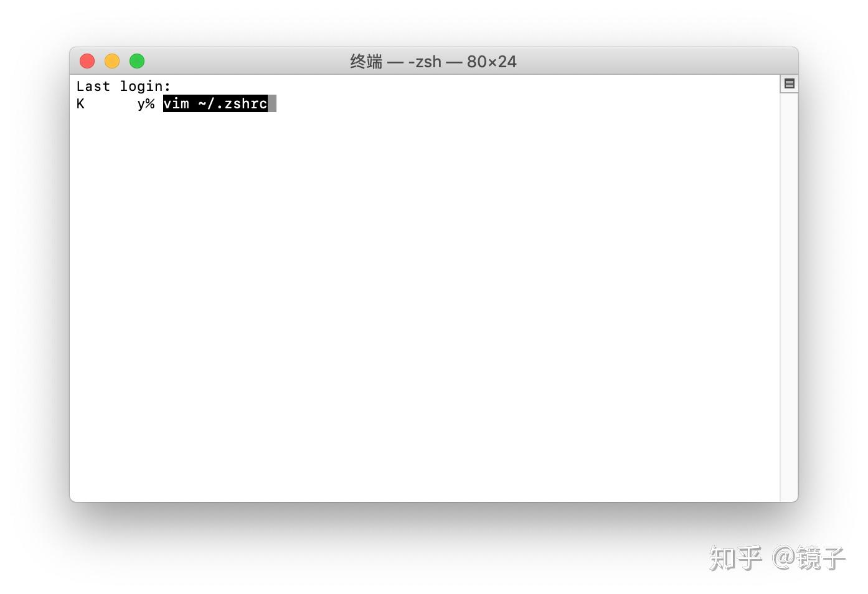Click the 'Last login:' line
The height and width of the screenshot is (594, 868).
pyautogui.click(x=124, y=87)
